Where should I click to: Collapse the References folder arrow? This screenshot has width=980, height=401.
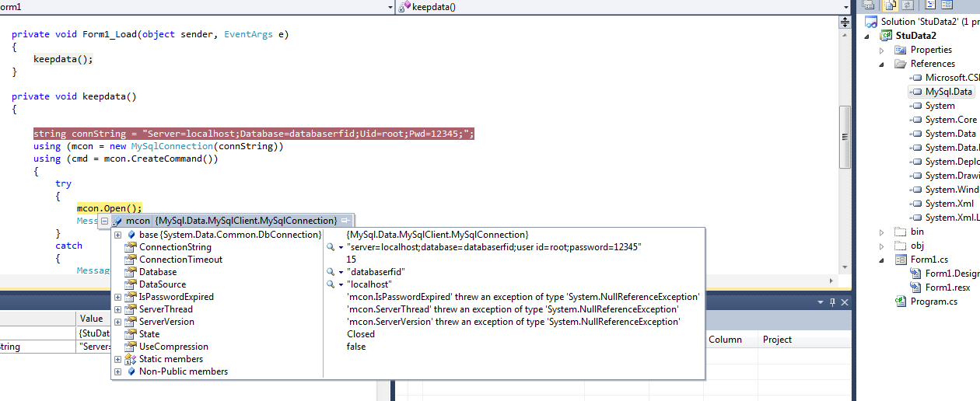coord(882,64)
